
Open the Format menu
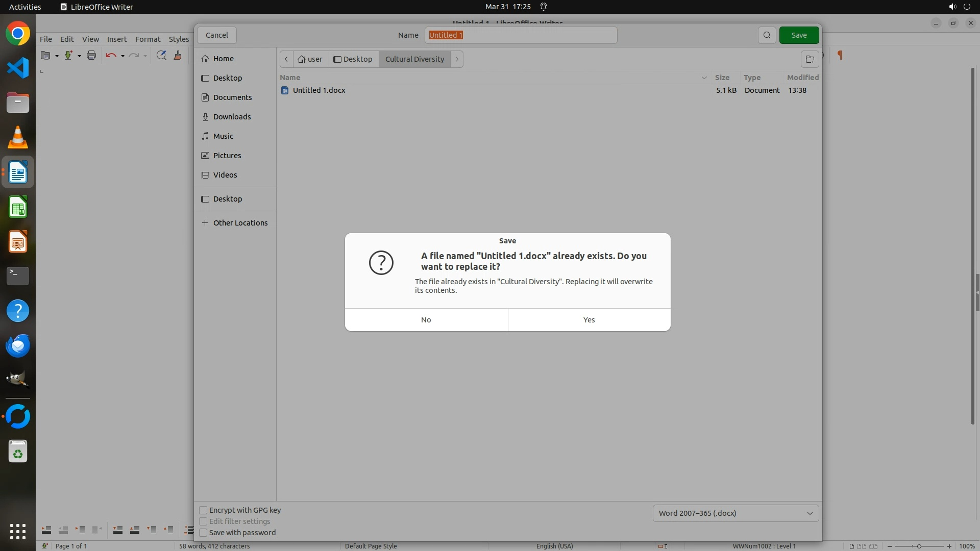[x=148, y=39]
